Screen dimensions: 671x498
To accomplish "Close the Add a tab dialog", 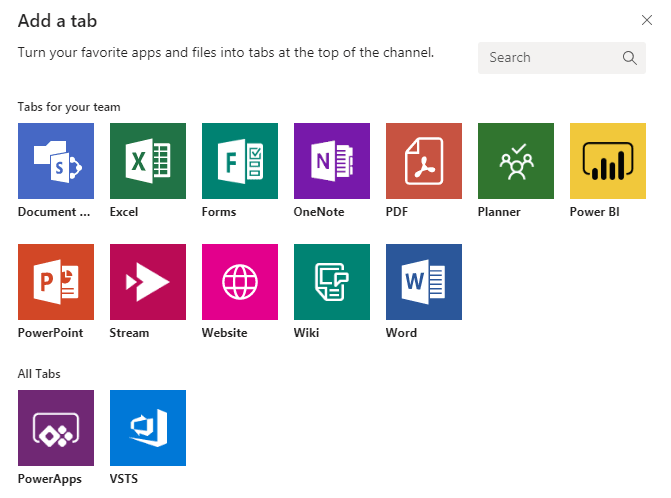I will pyautogui.click(x=646, y=19).
